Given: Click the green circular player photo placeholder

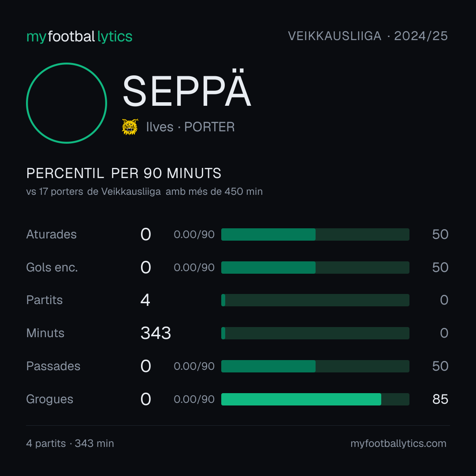Looking at the screenshot, I should 67,103.
